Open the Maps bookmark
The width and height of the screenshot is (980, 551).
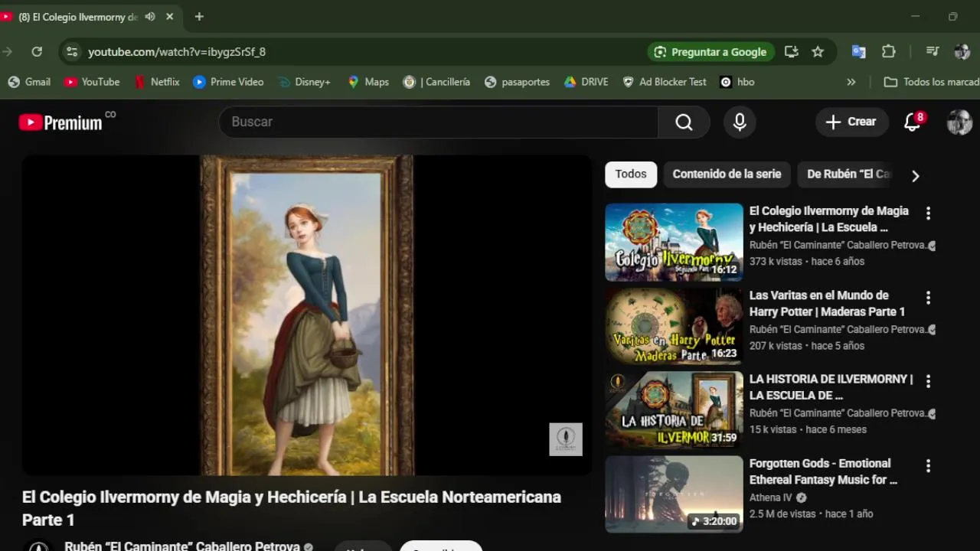coord(368,82)
